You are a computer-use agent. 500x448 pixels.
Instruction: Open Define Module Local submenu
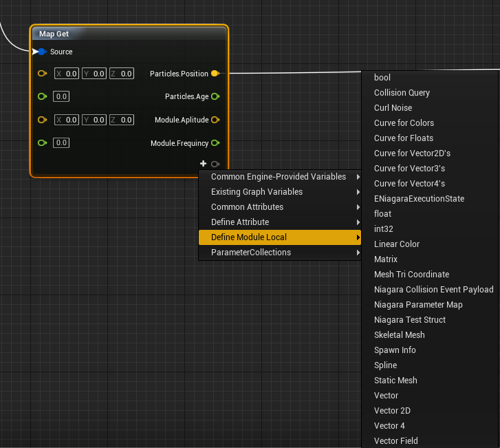[x=280, y=237]
